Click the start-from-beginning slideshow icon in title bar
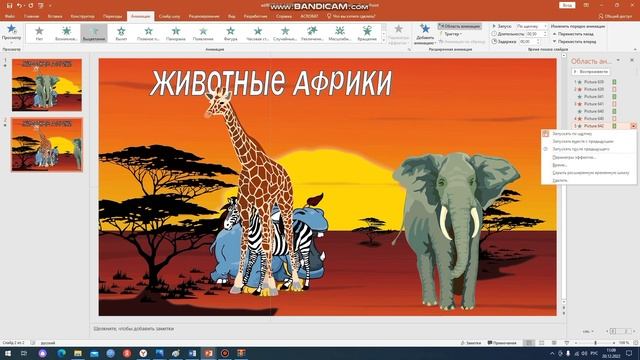640x360 pixels. click(x=41, y=6)
